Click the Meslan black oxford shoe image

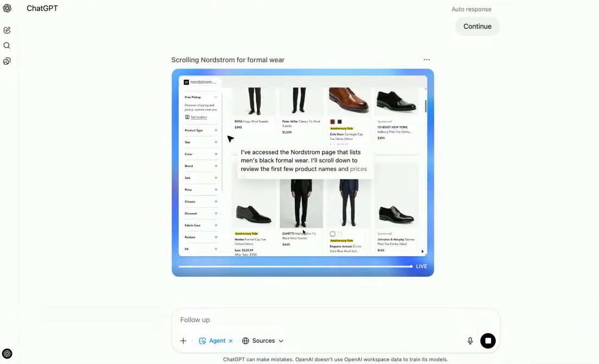click(253, 214)
